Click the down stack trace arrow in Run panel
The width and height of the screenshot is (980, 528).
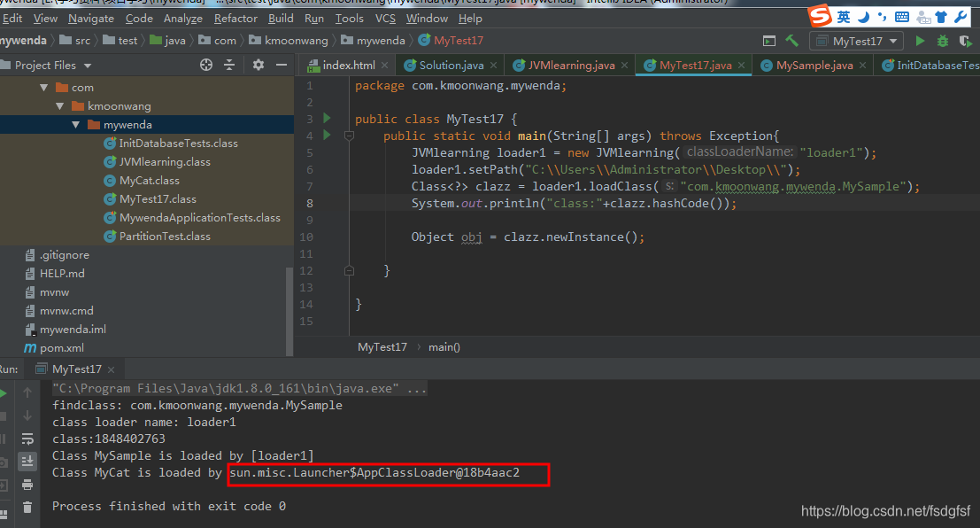click(x=27, y=415)
